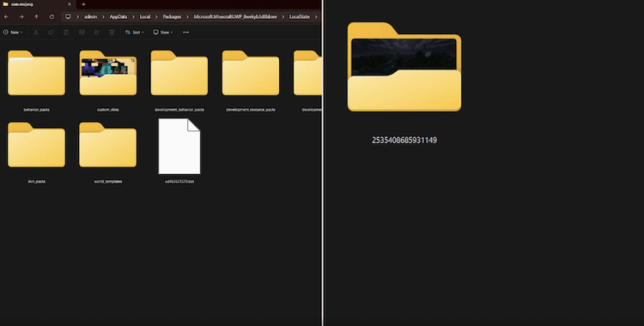
Task: Open the See more ellipsis menu
Action: pos(186,32)
